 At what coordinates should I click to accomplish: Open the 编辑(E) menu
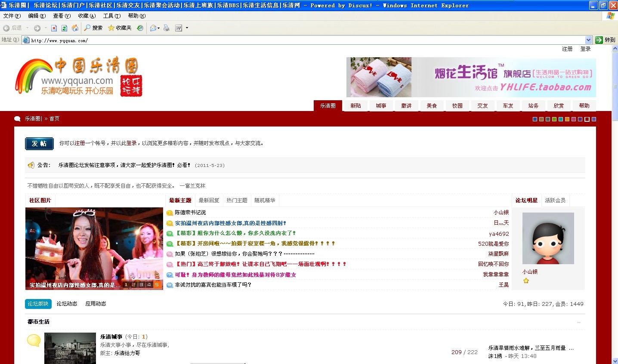(37, 16)
